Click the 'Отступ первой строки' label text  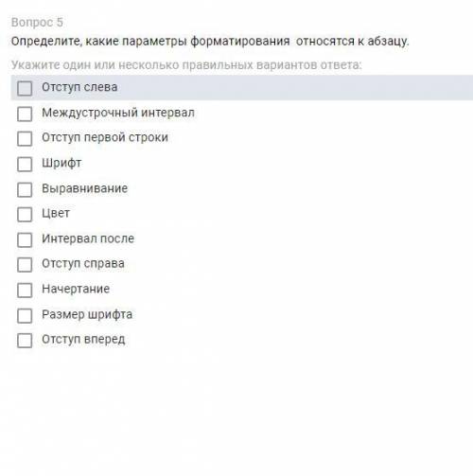(x=105, y=137)
